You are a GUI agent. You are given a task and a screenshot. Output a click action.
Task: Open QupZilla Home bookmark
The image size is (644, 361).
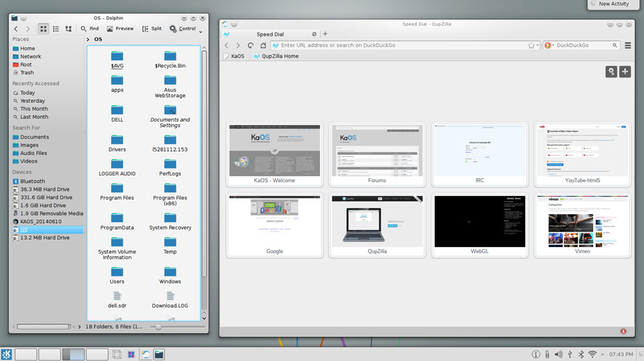[276, 57]
